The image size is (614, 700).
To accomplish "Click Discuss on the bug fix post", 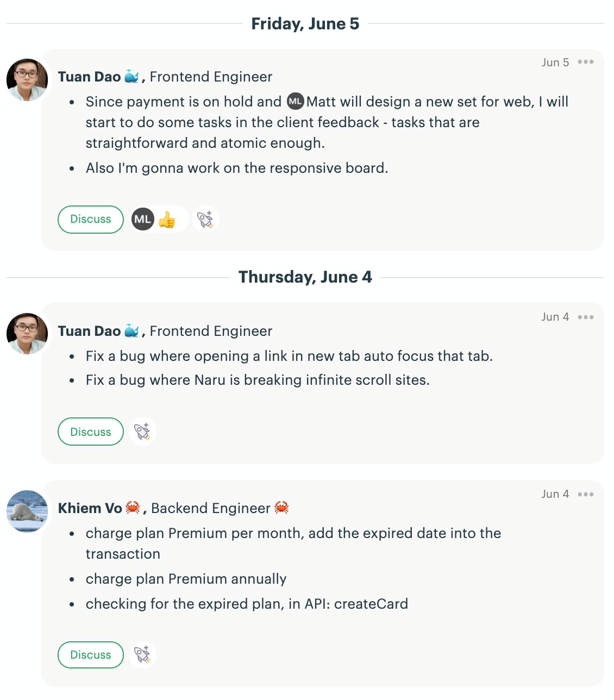I will (x=91, y=432).
